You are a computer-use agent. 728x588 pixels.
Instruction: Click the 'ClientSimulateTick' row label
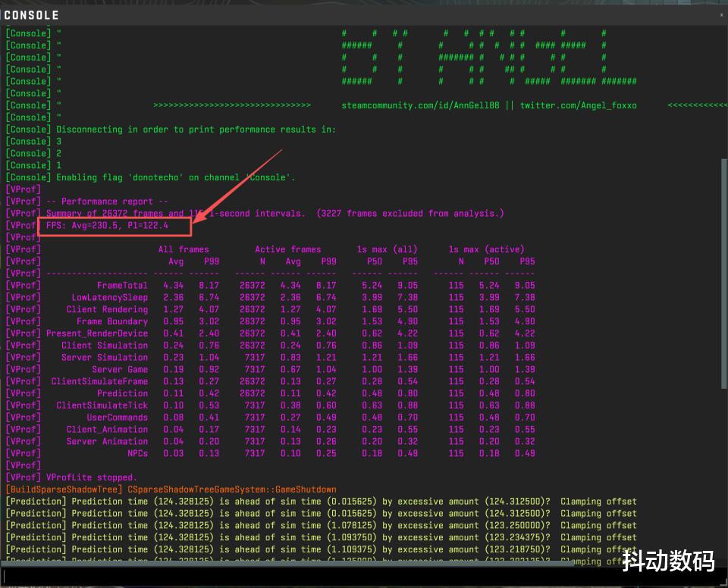[102, 405]
